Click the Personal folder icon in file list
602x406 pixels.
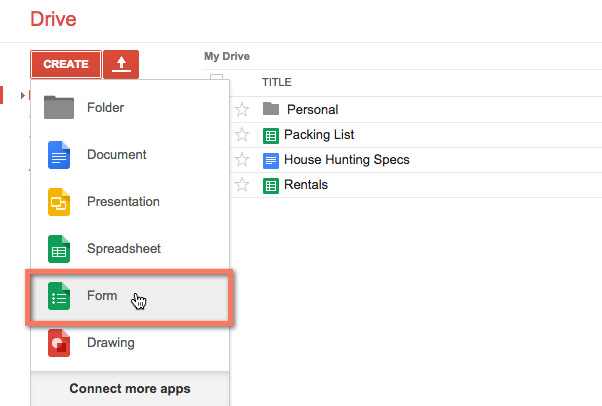pyautogui.click(x=270, y=109)
